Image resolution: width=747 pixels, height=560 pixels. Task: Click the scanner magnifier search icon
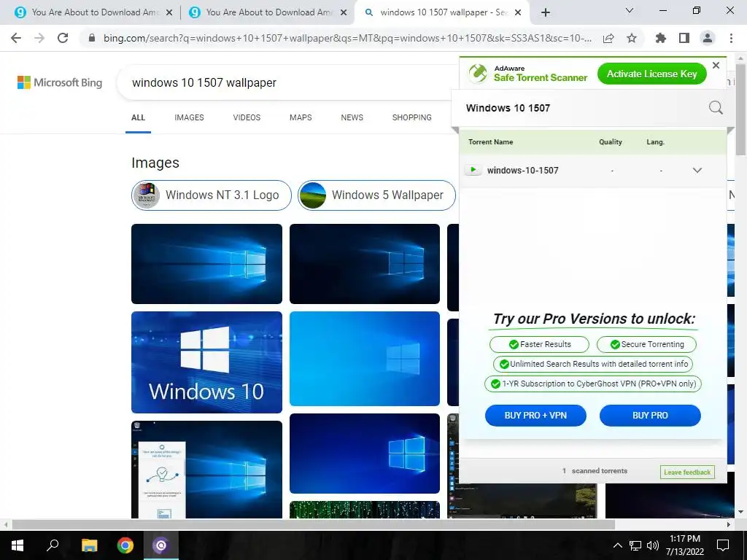(x=716, y=108)
